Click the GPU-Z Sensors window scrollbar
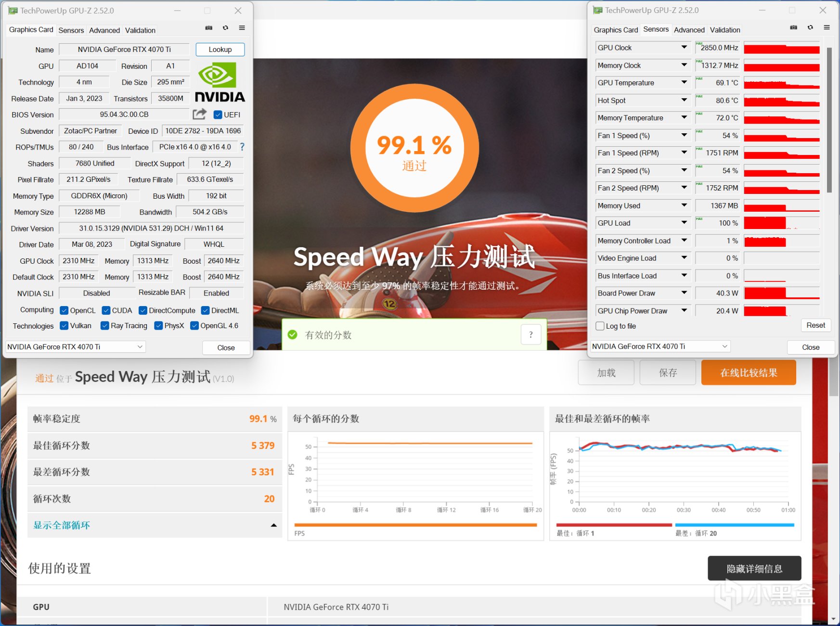840x626 pixels. [829, 120]
